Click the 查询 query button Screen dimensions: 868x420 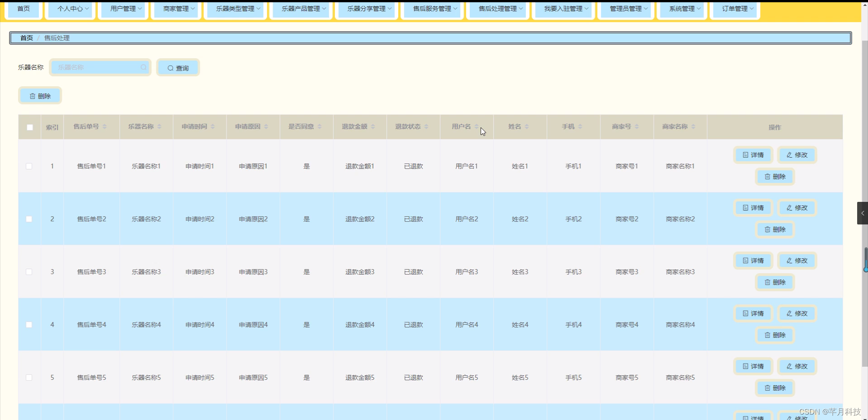click(178, 68)
